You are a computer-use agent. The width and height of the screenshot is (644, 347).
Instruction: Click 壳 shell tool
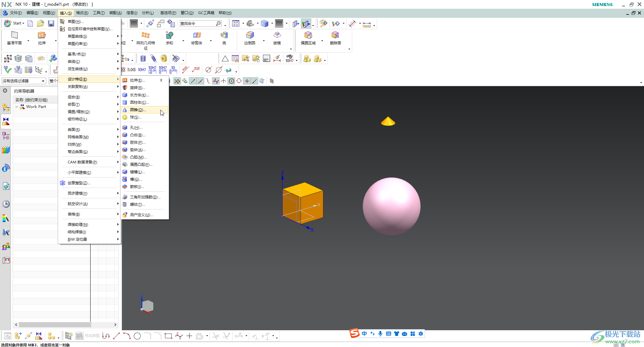[x=224, y=38]
